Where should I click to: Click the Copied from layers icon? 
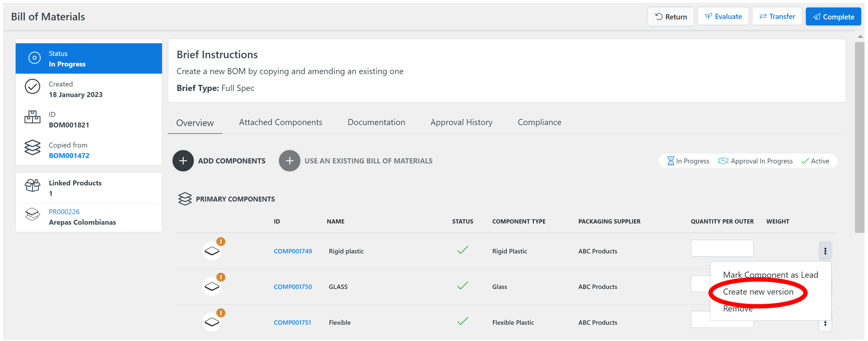pos(33,148)
